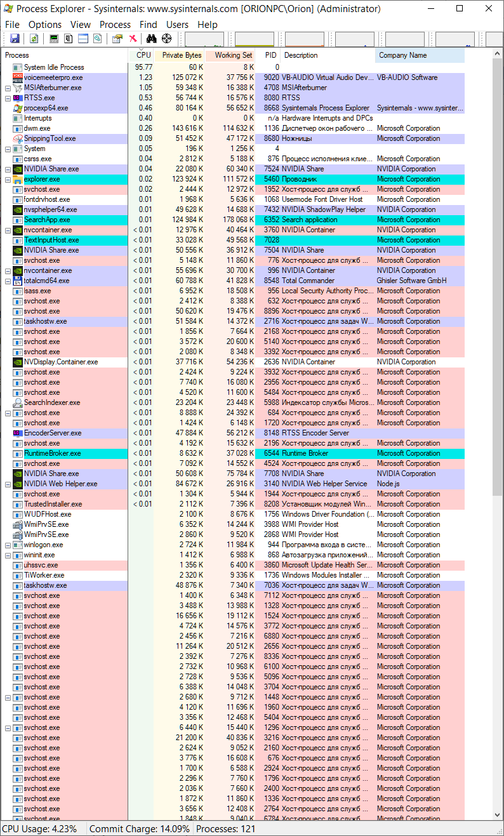Open the View menu
The width and height of the screenshot is (504, 836).
click(x=81, y=24)
